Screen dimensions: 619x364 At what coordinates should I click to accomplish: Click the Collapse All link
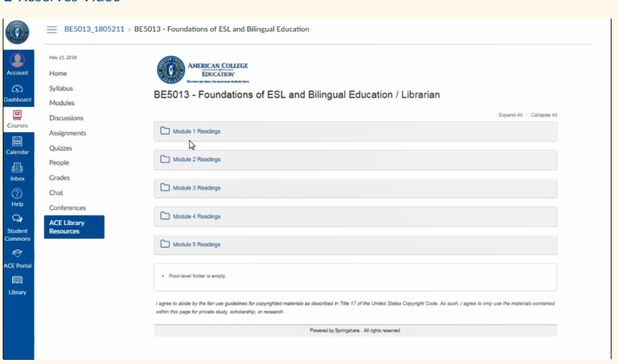point(544,115)
